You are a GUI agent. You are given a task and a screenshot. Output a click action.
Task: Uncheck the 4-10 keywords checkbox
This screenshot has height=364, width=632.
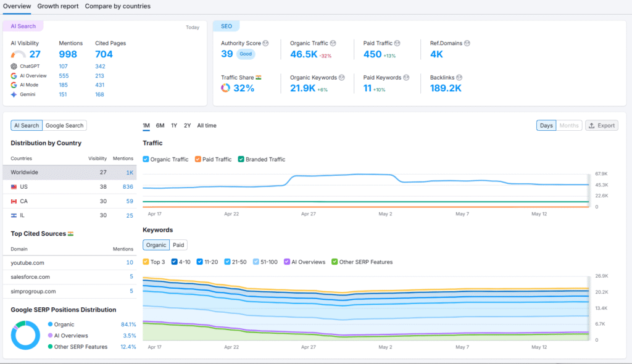[x=175, y=262]
